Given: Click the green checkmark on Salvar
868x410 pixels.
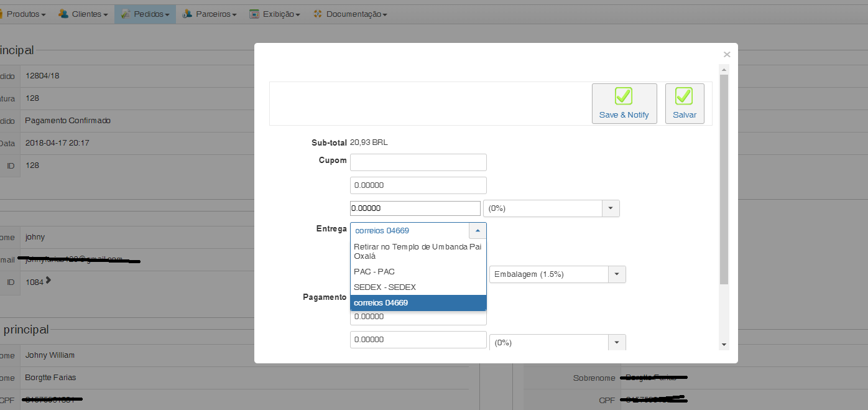Looking at the screenshot, I should click(x=684, y=96).
